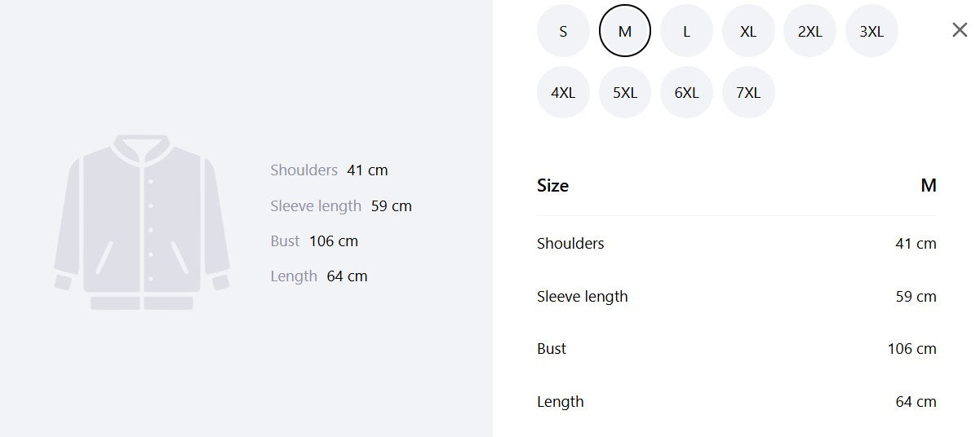Select size 4XL

click(563, 92)
